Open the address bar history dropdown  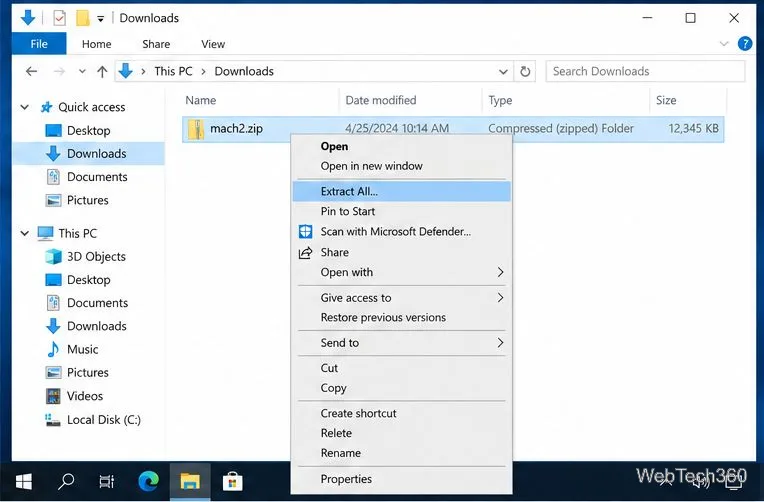[503, 72]
